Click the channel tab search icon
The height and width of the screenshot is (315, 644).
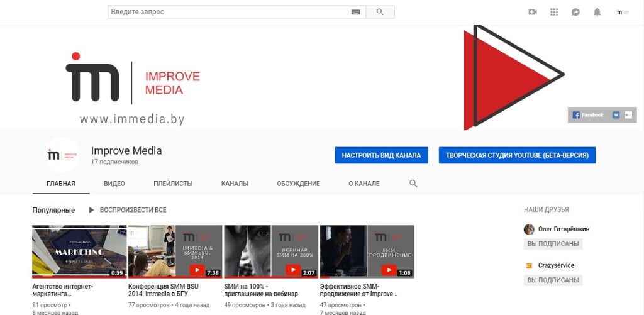(413, 184)
